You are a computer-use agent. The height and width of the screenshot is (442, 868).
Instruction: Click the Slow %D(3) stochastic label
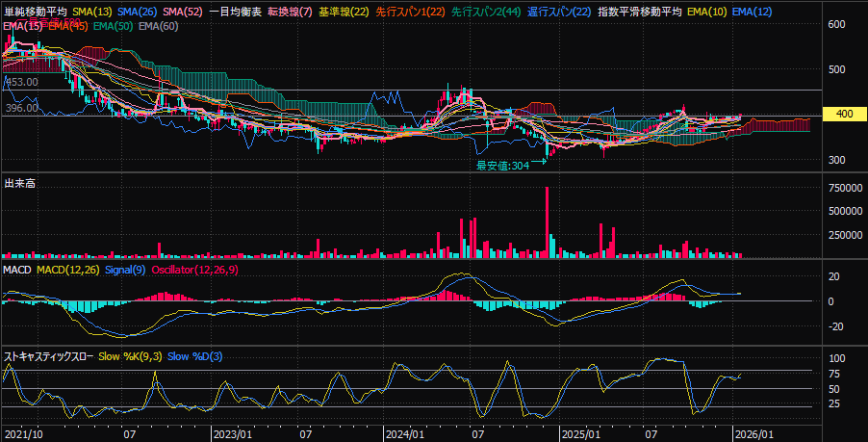click(195, 357)
